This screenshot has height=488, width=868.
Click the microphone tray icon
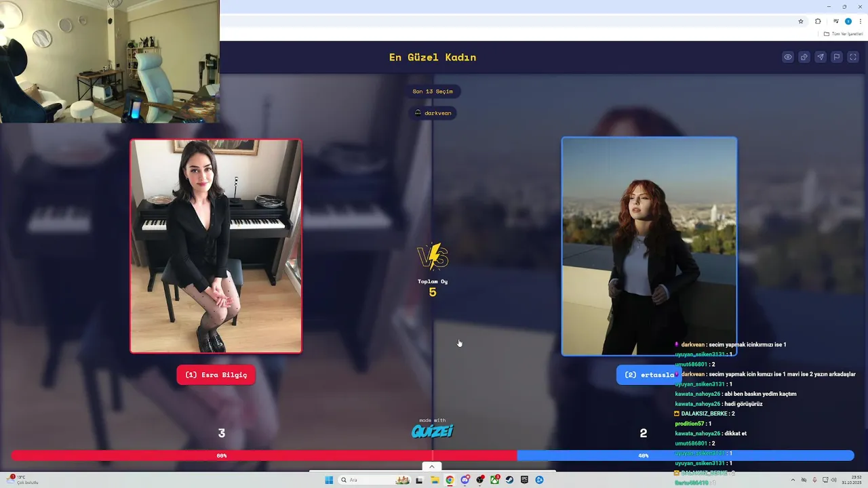tap(814, 480)
